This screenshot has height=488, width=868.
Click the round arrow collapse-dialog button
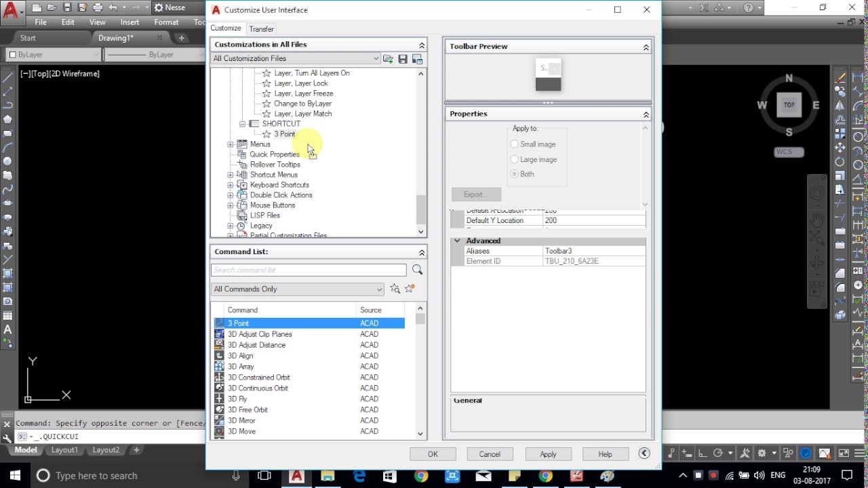(x=644, y=453)
